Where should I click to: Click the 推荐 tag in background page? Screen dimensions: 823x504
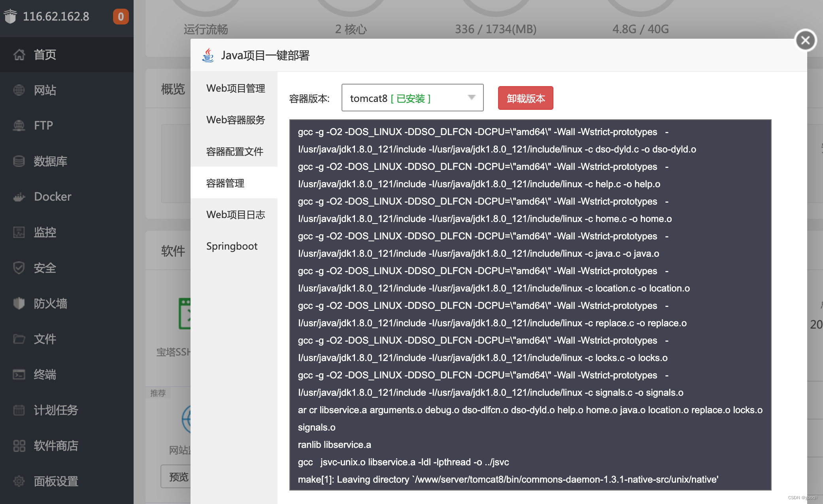pyautogui.click(x=158, y=393)
